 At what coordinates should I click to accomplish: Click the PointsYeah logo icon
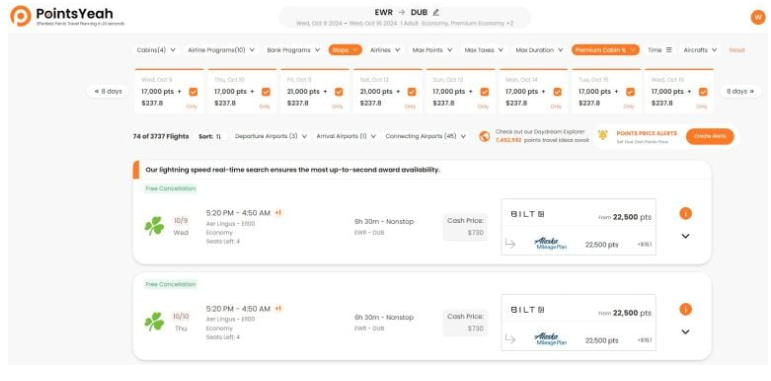click(x=21, y=16)
